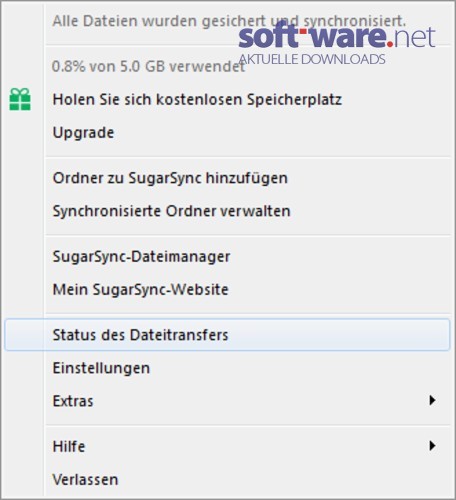Click the red hyphen square in the logo
The image size is (456, 500).
(303, 32)
